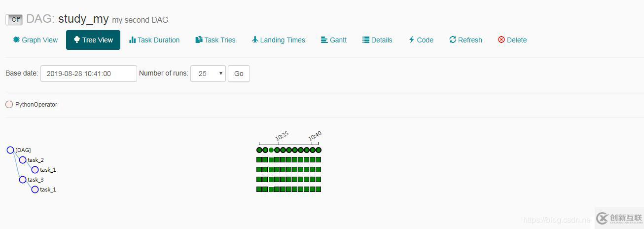Click the study_my DAG name
Screen dimensions: 644x229
83,19
